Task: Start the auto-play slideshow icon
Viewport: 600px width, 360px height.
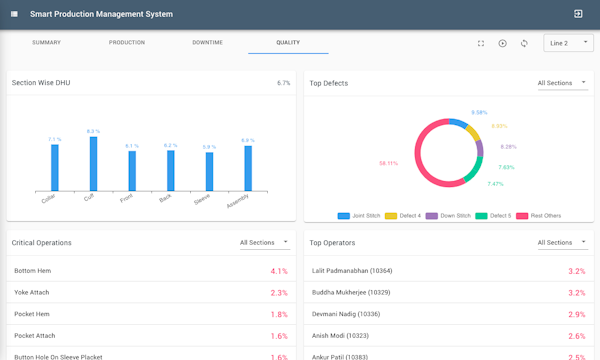Action: [x=502, y=43]
